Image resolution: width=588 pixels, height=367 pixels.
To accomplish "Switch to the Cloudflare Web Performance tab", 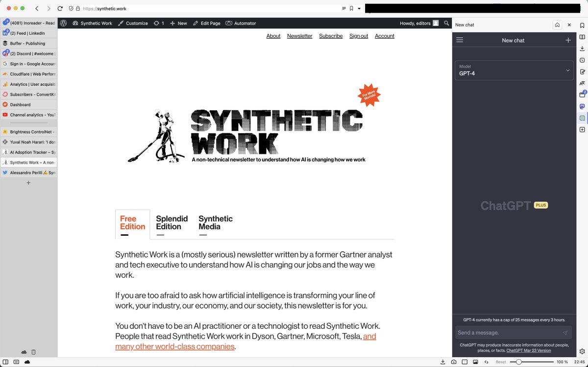I will click(x=29, y=74).
